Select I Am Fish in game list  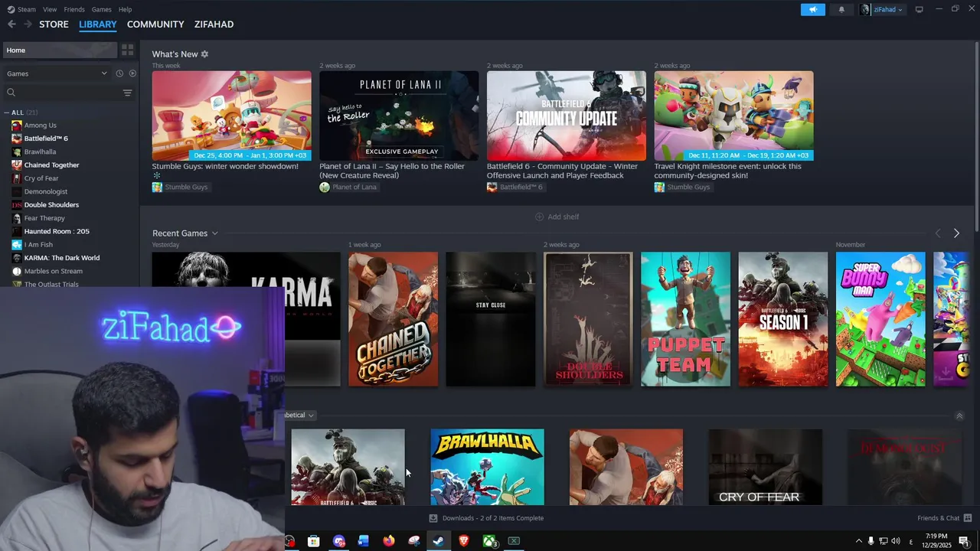coord(38,245)
